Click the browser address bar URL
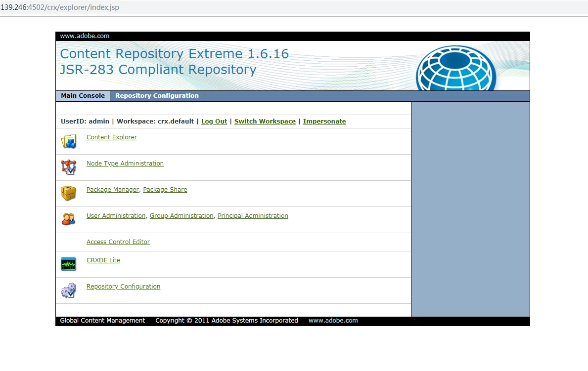 (x=60, y=7)
